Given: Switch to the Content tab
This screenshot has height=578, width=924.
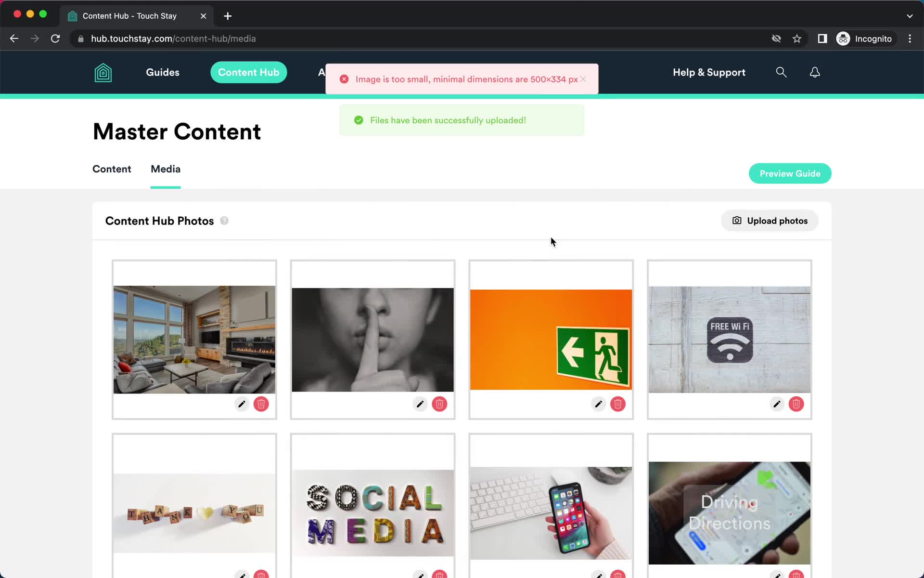Looking at the screenshot, I should [111, 169].
